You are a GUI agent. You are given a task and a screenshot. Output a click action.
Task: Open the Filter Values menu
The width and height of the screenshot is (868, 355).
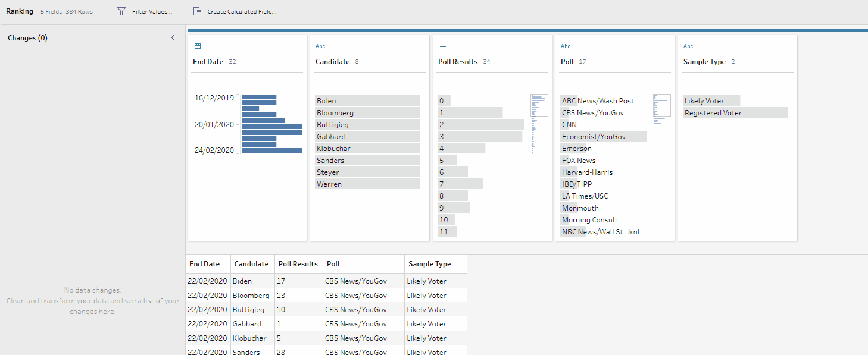pyautogui.click(x=152, y=12)
